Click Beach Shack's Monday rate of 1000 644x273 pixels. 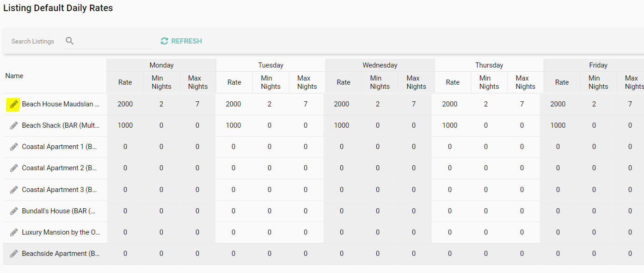tap(125, 125)
